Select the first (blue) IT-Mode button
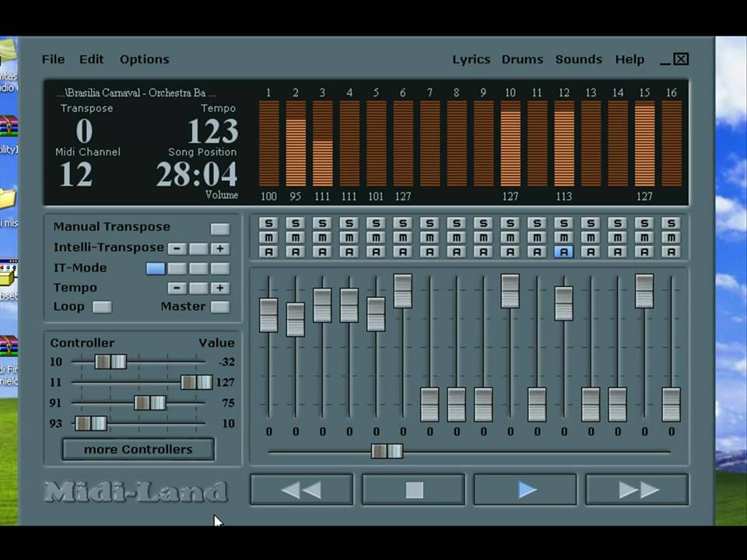This screenshot has width=747, height=560. tap(156, 268)
